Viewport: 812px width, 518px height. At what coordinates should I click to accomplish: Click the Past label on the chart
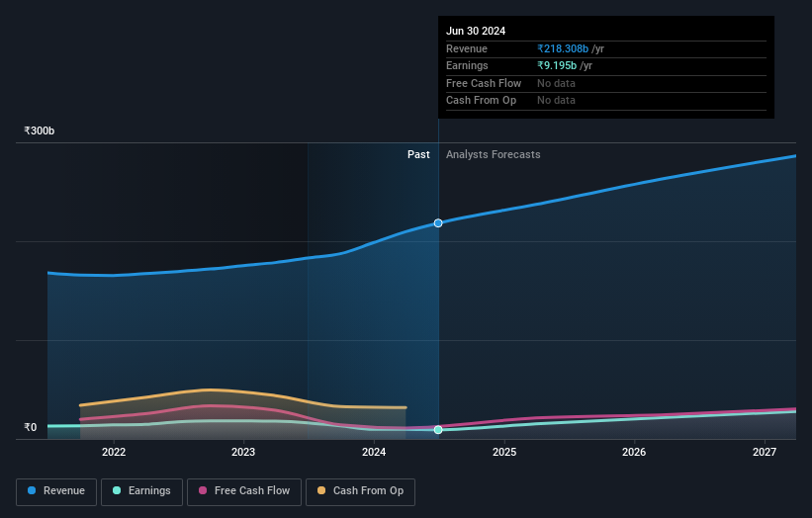pos(418,155)
